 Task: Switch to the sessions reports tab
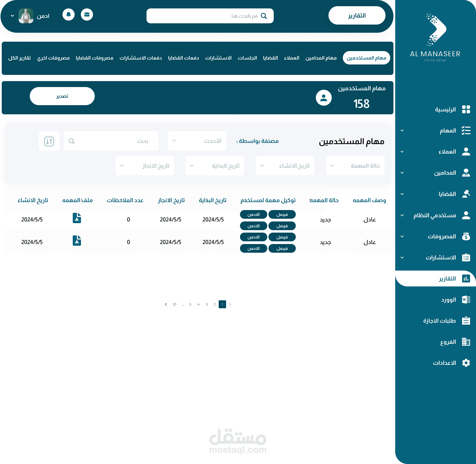point(247,58)
